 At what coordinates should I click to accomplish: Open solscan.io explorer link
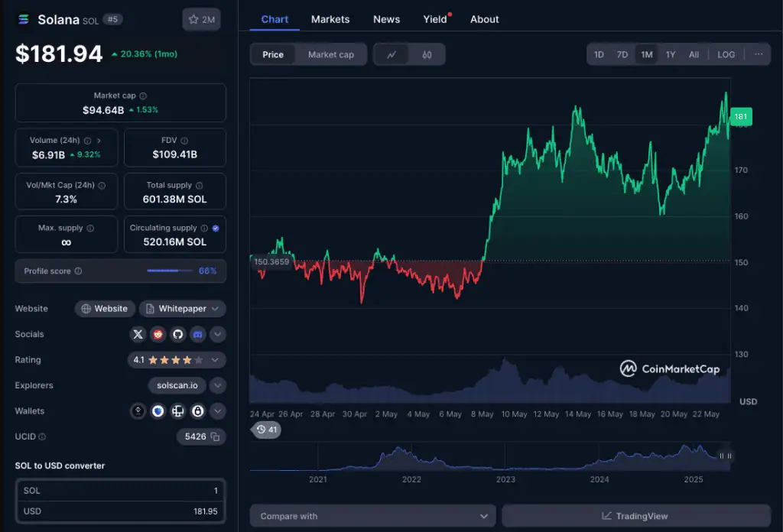[x=177, y=385]
